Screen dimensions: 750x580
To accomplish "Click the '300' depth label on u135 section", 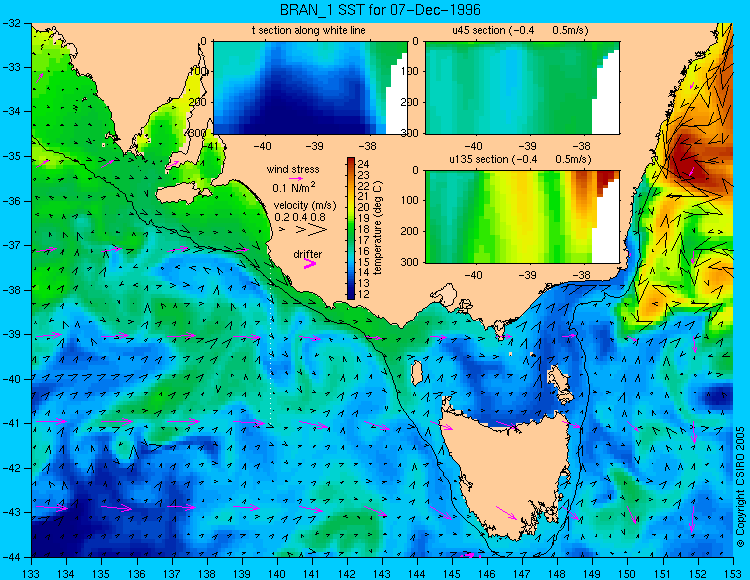I will coord(410,263).
